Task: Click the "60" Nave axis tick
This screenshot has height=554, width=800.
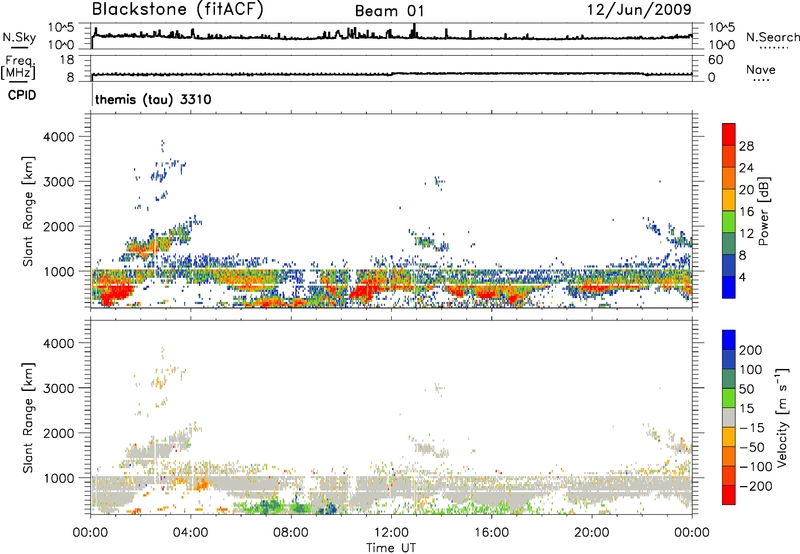Action: 715,60
